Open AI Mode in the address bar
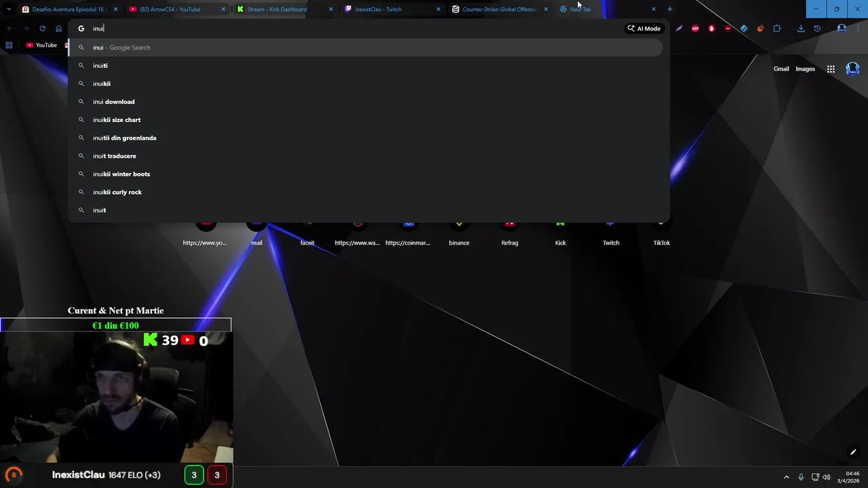Screen dimensions: 868x488 (x=644, y=28)
